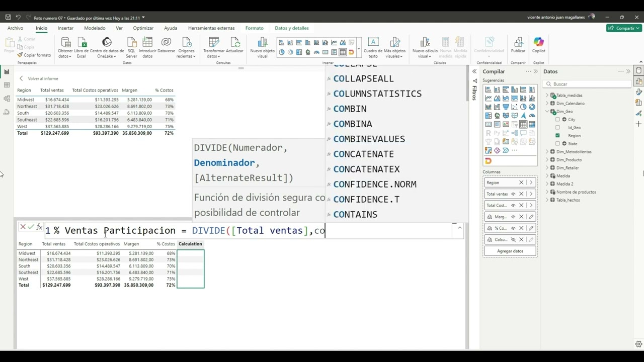
Task: Click inside the DAX formula bar
Action: [x=249, y=231]
